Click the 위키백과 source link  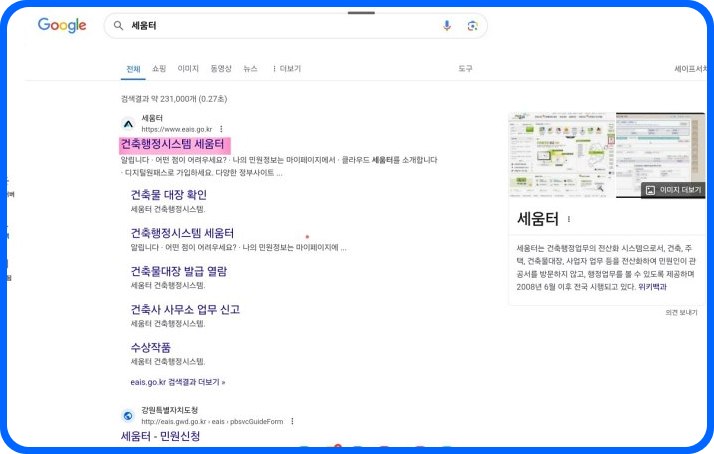pos(652,287)
